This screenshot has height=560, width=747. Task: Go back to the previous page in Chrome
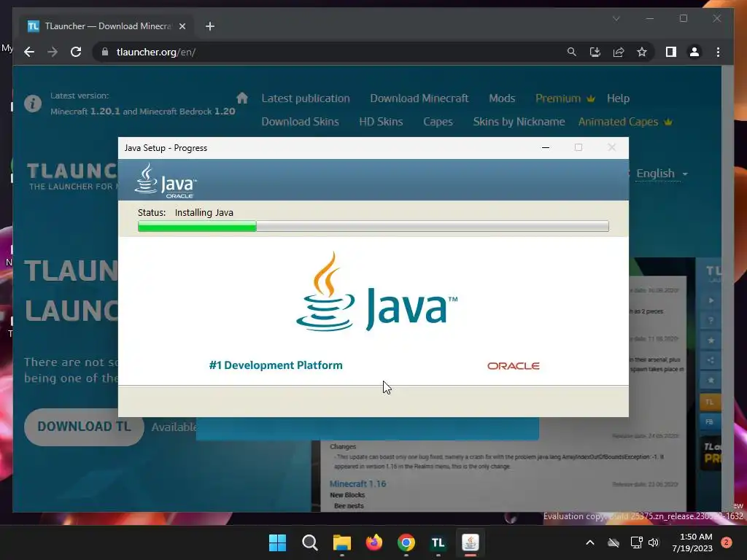click(x=29, y=52)
